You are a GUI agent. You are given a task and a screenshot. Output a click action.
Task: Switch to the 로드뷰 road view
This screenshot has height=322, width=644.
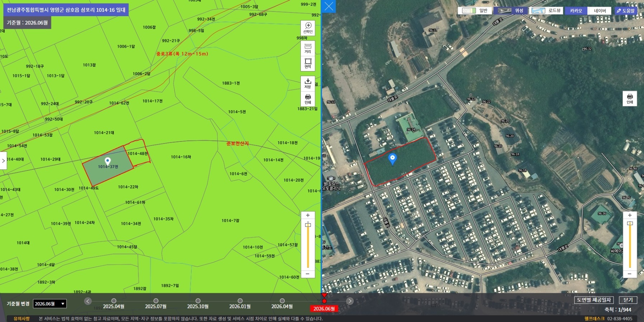point(546,11)
